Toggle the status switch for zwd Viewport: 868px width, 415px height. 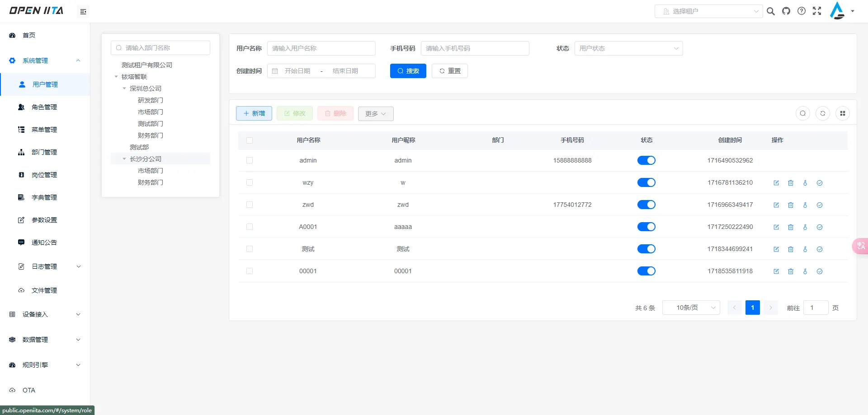tap(646, 205)
